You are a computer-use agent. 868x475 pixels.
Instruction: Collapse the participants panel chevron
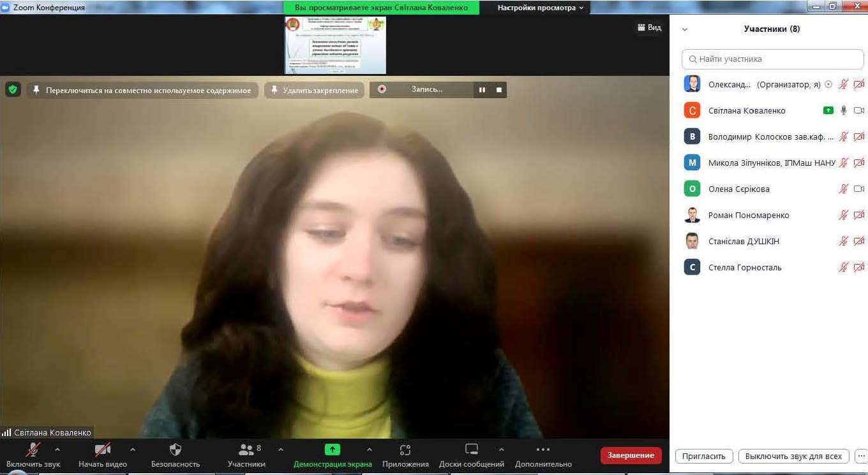click(685, 29)
